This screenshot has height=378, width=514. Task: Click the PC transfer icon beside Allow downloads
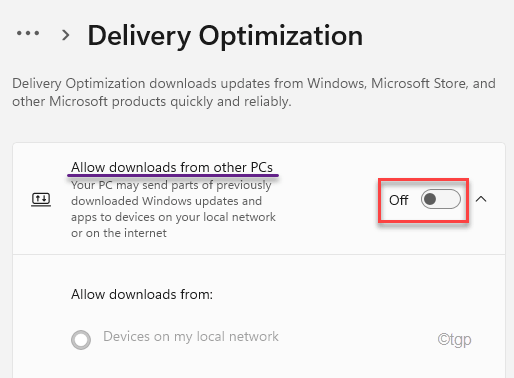[x=41, y=200]
